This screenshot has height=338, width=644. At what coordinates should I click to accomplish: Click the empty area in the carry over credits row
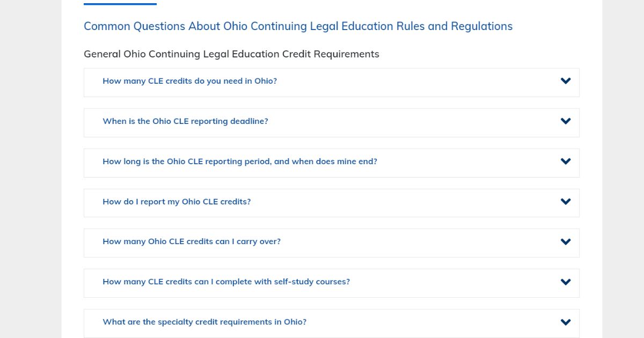pyautogui.click(x=419, y=243)
